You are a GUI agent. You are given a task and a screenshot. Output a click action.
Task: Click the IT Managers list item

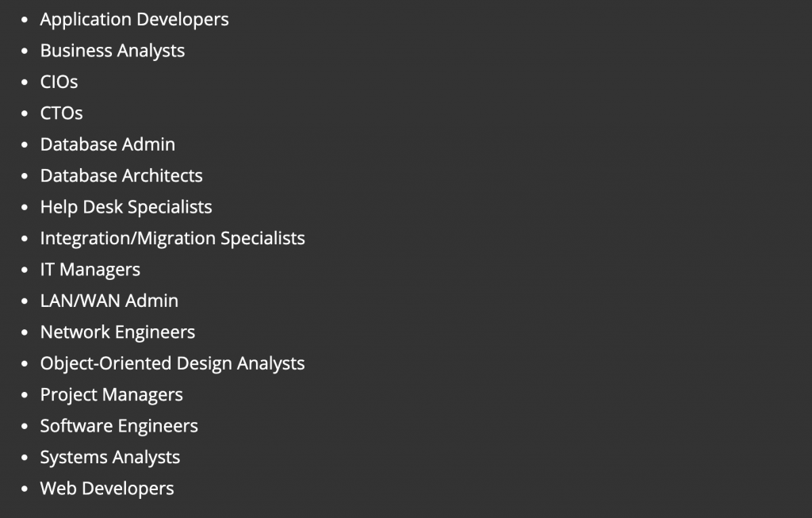[90, 270]
